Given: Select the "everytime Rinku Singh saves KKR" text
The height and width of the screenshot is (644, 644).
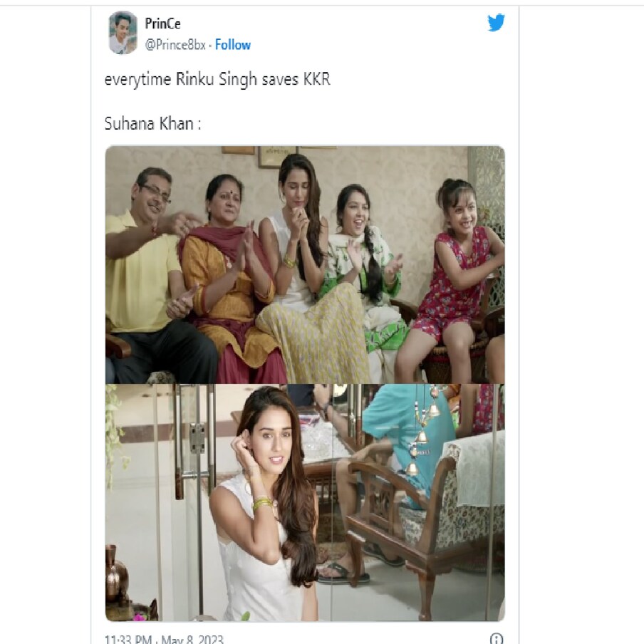Looking at the screenshot, I should [217, 79].
